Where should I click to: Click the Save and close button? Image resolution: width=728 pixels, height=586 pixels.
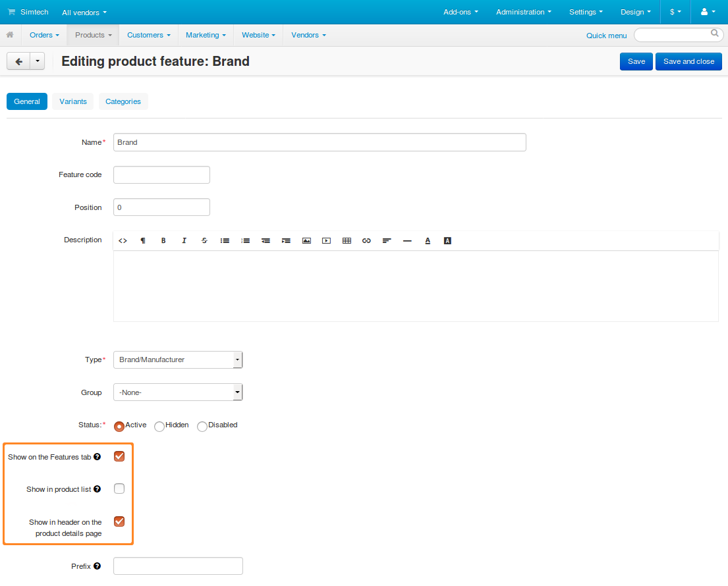pyautogui.click(x=688, y=61)
